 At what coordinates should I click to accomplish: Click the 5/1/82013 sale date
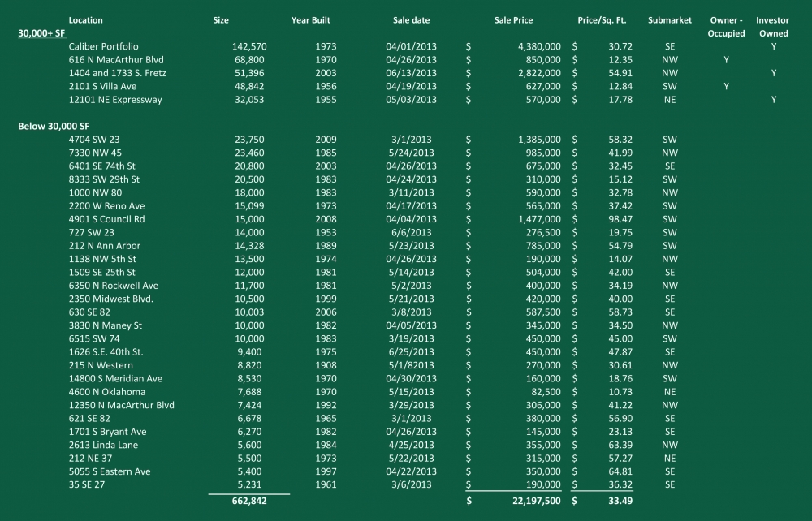pyautogui.click(x=411, y=365)
